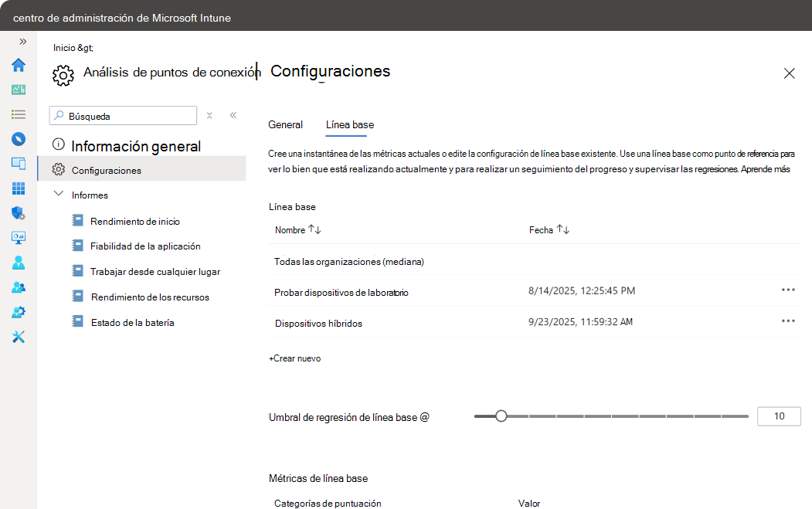Sort the baseline table by Fecha
812x509 pixels.
(x=549, y=229)
